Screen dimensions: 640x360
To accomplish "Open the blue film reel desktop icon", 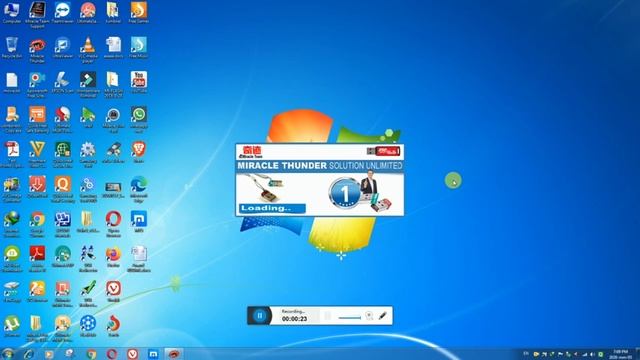I will click(88, 326).
